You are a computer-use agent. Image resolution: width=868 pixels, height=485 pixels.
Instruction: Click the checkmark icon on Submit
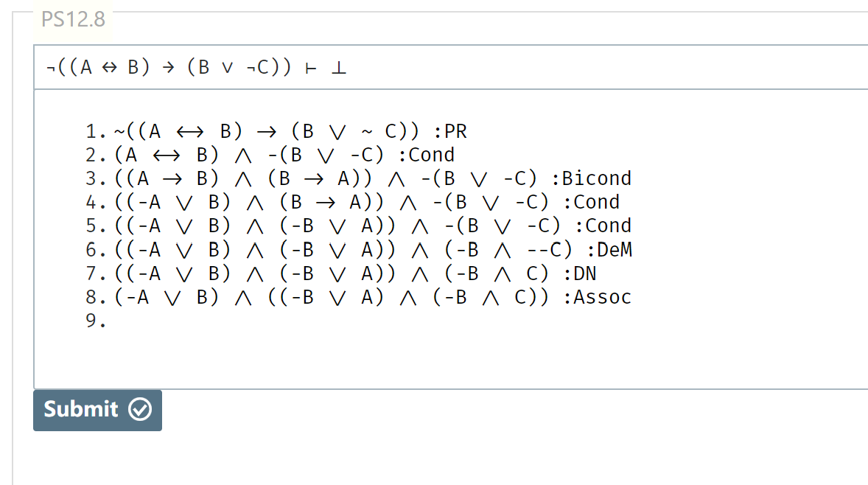(140, 410)
